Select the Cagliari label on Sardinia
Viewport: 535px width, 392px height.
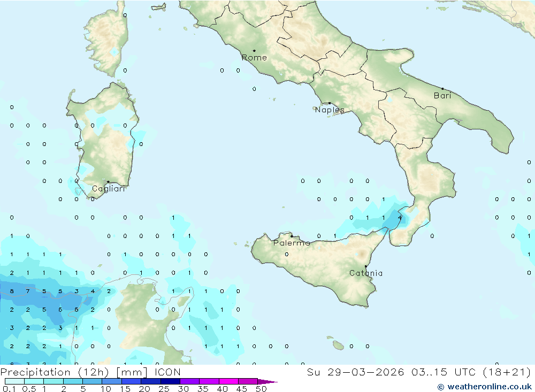coord(109,189)
